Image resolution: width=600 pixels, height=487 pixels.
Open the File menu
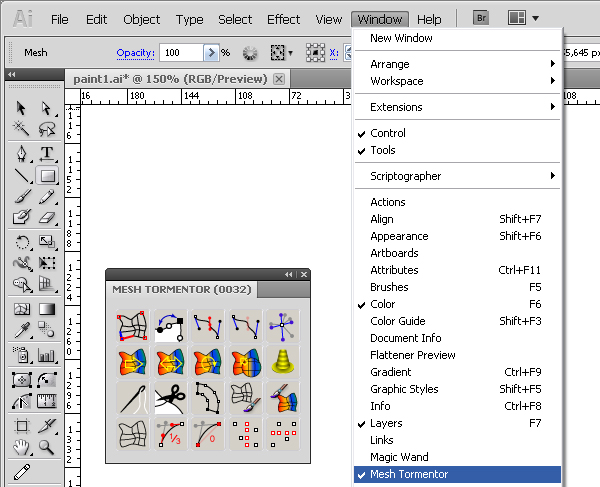click(x=59, y=19)
